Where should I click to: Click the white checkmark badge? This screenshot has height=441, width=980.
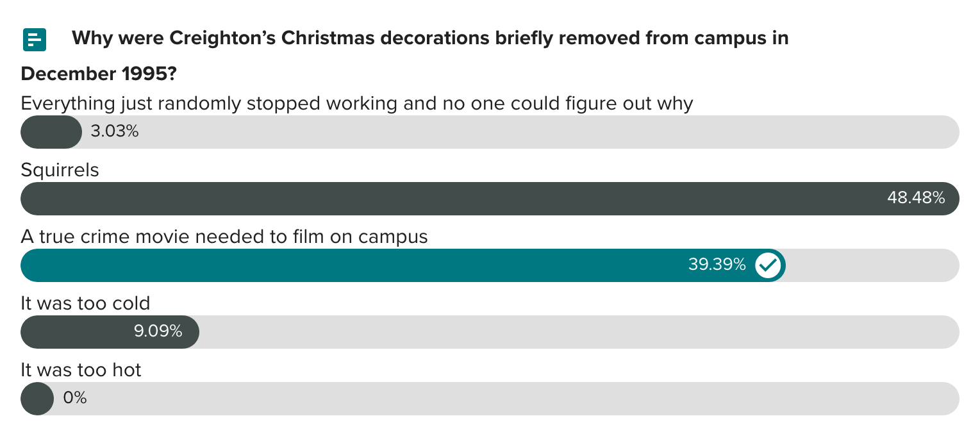[768, 265]
